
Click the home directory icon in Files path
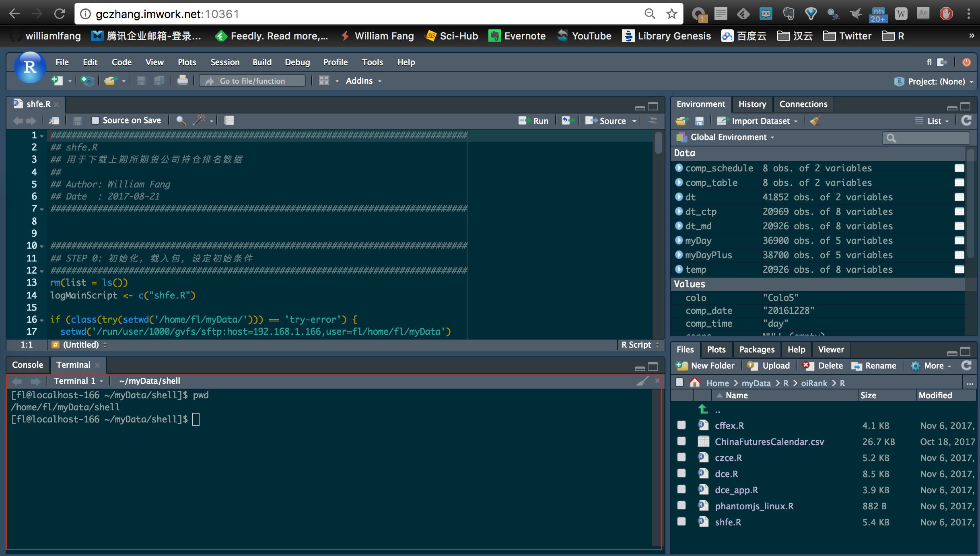tap(695, 383)
